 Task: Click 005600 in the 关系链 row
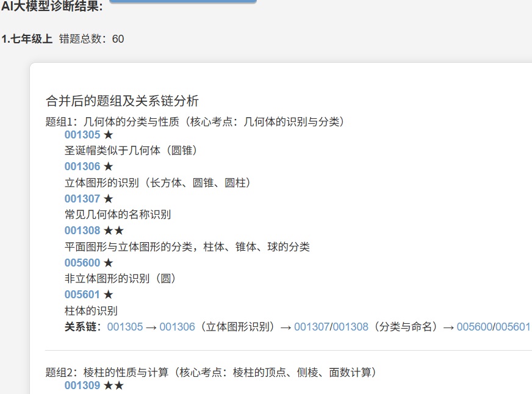474,327
